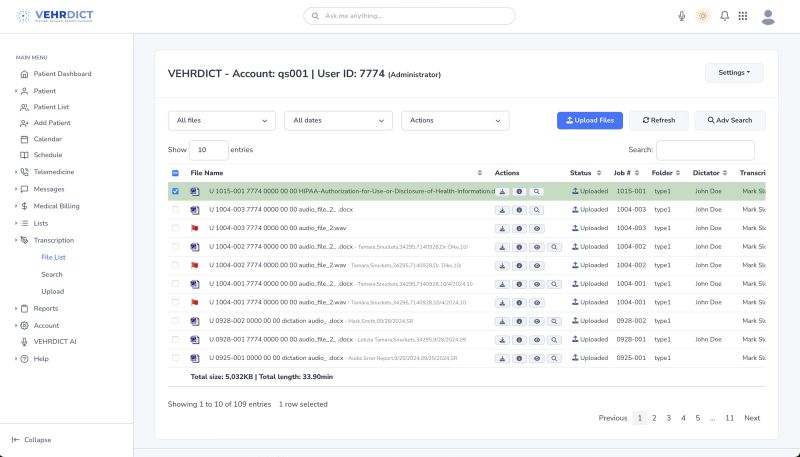The image size is (800, 457).
Task: Check the 1004-003 audio_file_2 docx row
Action: (175, 210)
